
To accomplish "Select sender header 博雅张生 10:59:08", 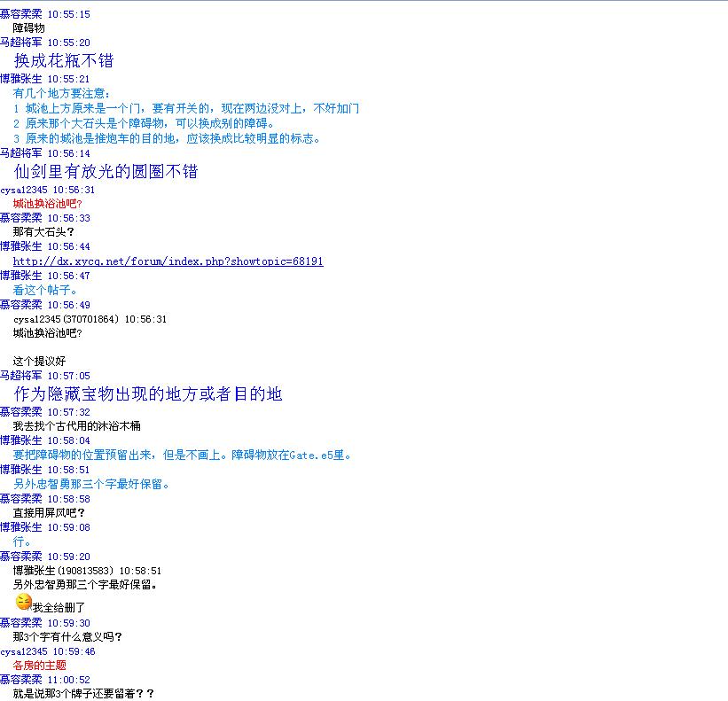I will [x=45, y=527].
